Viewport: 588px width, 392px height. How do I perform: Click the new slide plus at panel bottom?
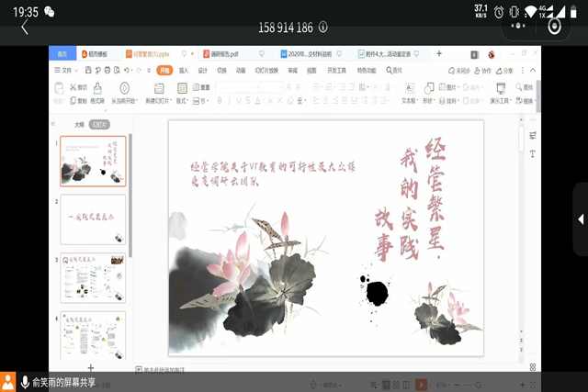(90, 367)
